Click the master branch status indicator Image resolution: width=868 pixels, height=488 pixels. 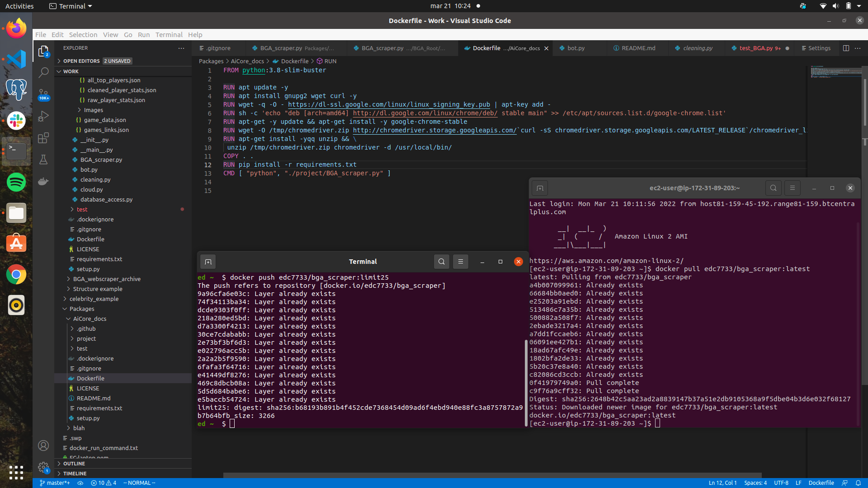55,483
